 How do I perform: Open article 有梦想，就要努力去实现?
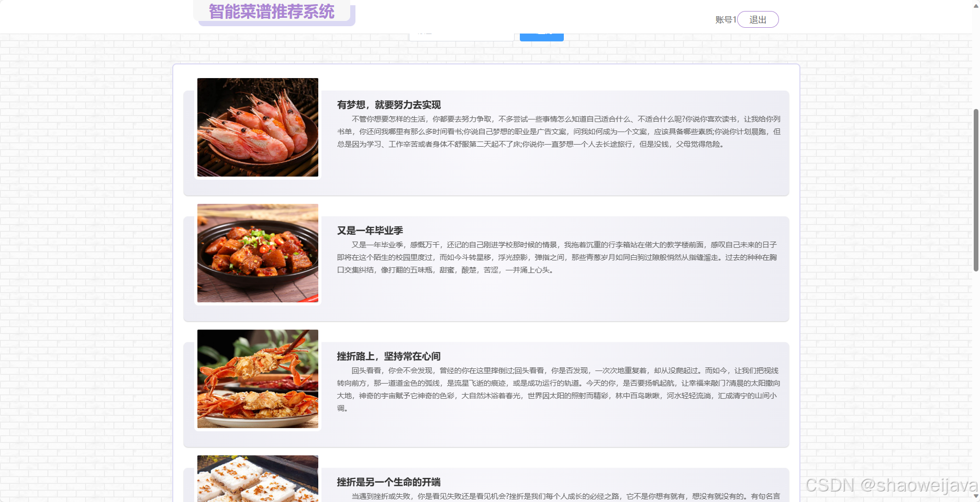(x=389, y=105)
